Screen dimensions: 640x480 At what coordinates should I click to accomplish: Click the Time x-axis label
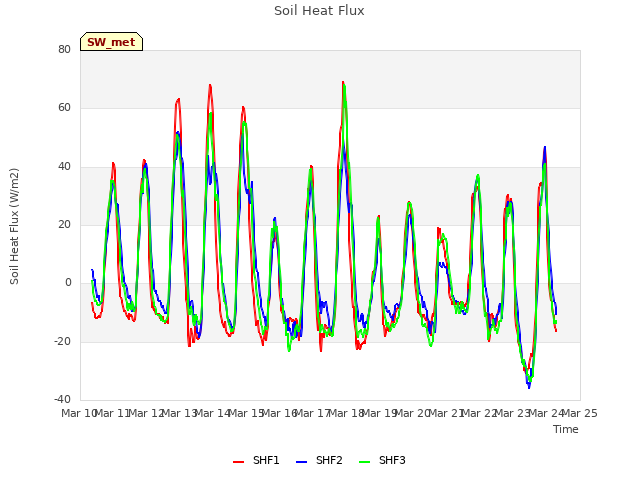coord(566,429)
